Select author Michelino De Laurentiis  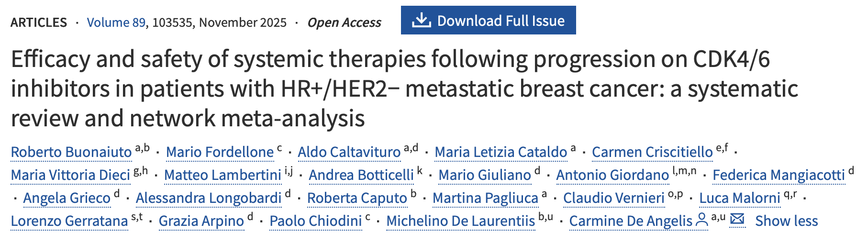(x=460, y=221)
